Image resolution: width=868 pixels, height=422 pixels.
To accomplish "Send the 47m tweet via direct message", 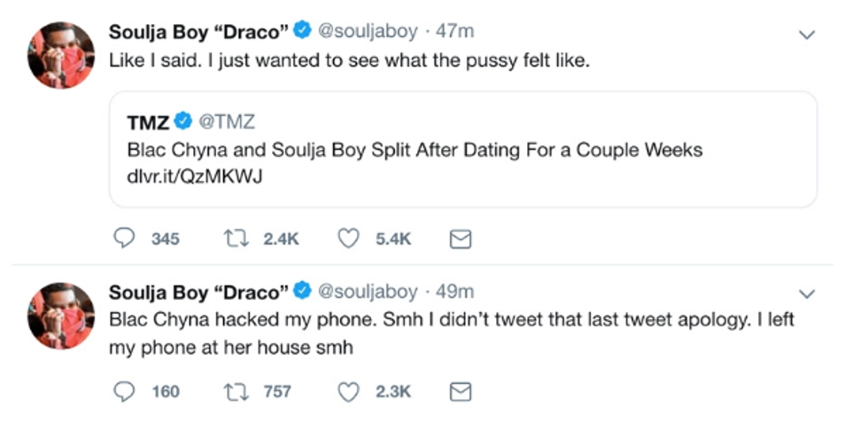I will 461,238.
